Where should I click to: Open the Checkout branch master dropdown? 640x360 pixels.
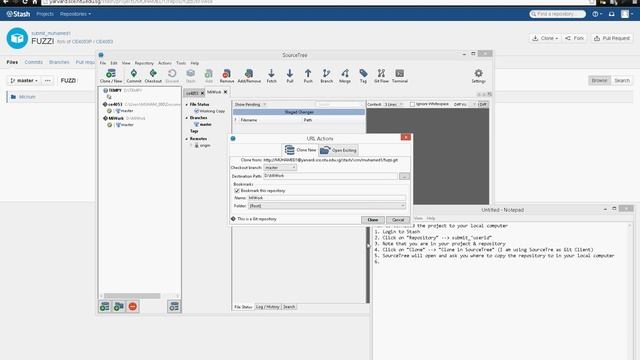pos(280,168)
